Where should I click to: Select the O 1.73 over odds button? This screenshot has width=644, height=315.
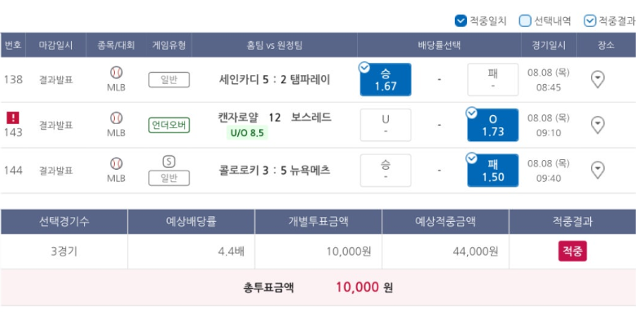click(493, 125)
